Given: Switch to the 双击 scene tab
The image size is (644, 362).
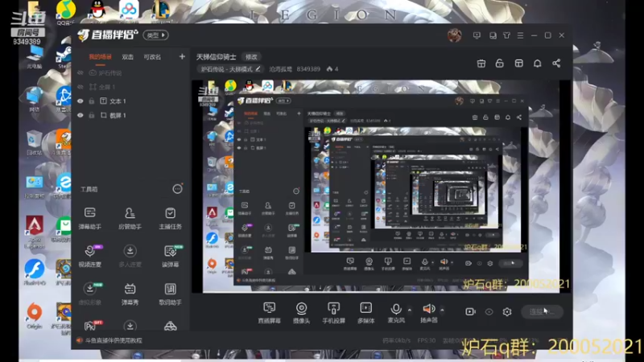Looking at the screenshot, I should [x=127, y=57].
